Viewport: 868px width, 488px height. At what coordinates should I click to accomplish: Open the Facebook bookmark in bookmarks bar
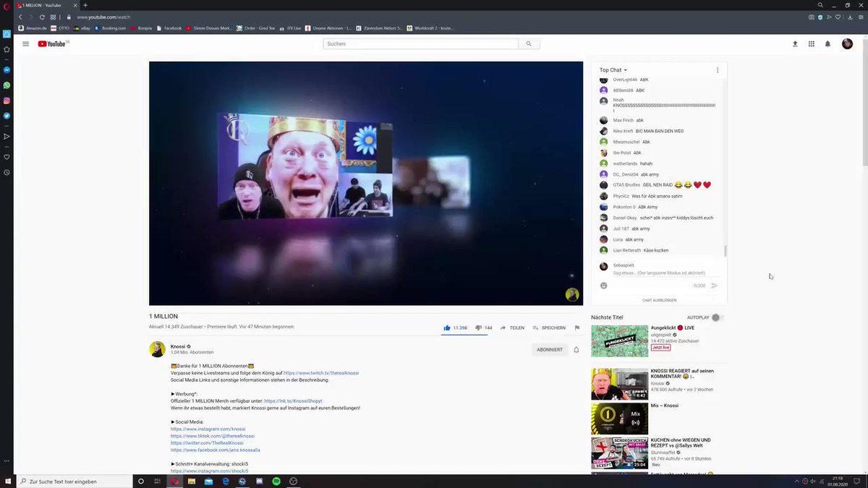point(169,28)
